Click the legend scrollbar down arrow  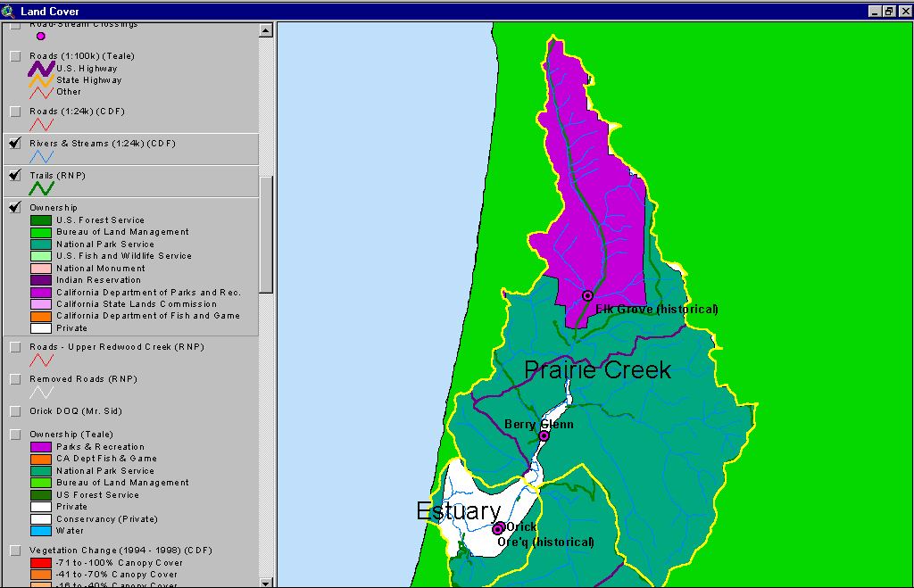[266, 582]
